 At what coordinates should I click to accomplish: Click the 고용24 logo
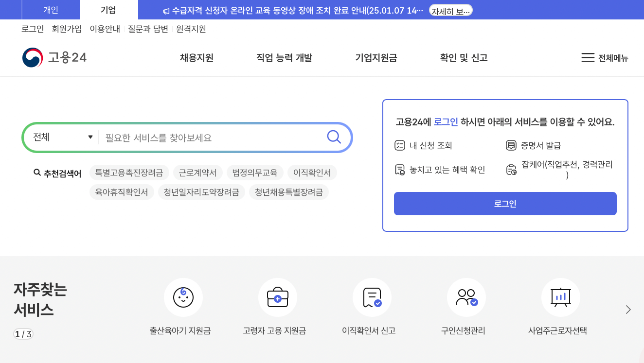[x=54, y=57]
